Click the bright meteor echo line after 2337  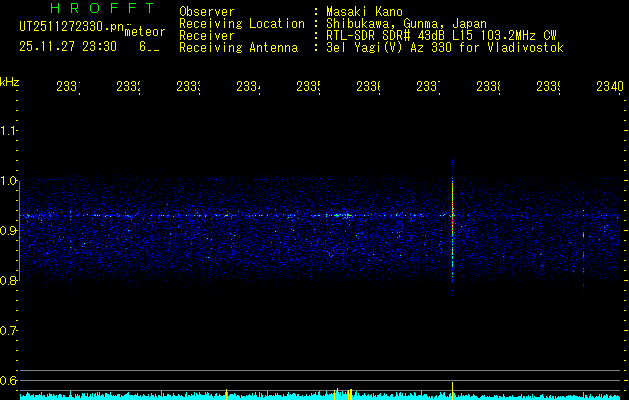pyautogui.click(x=452, y=227)
